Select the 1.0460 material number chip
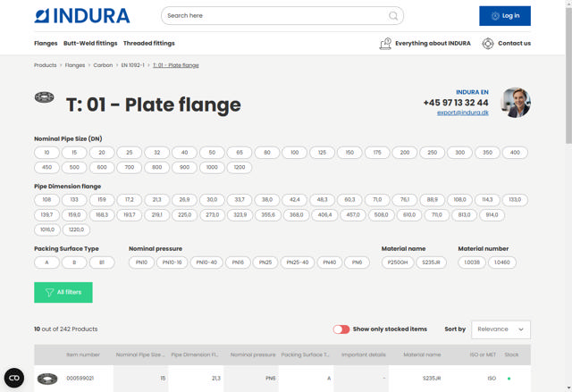The width and height of the screenshot is (572, 392). click(x=502, y=263)
